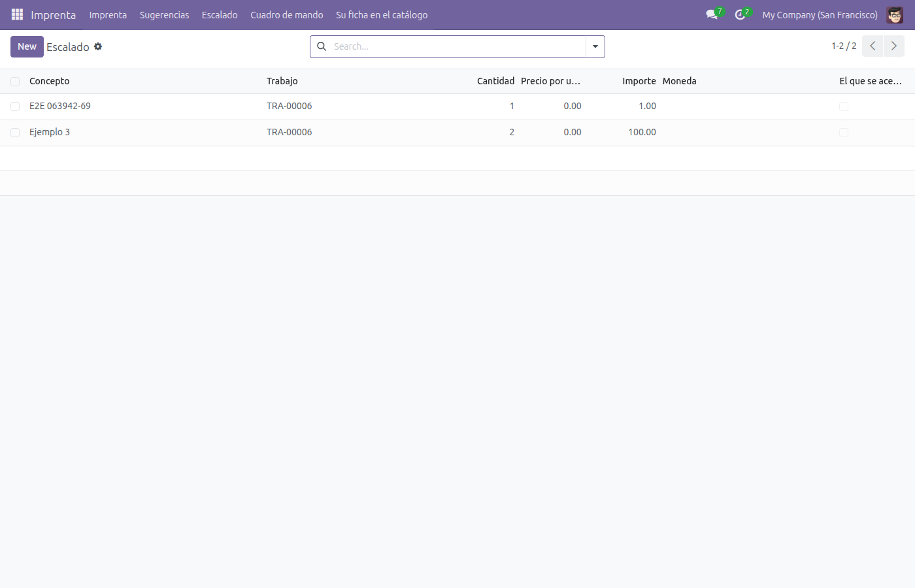Open the Cuadro de mando menu
915x588 pixels.
[x=287, y=15]
